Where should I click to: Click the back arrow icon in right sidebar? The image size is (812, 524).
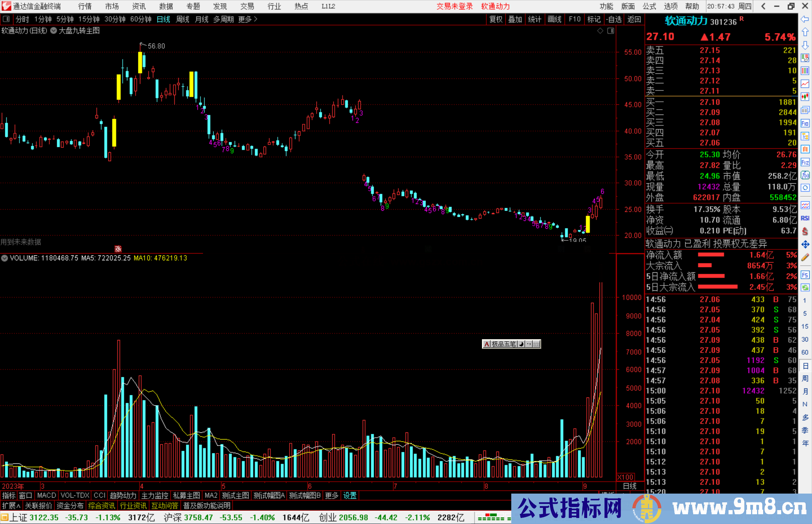pyautogui.click(x=805, y=19)
